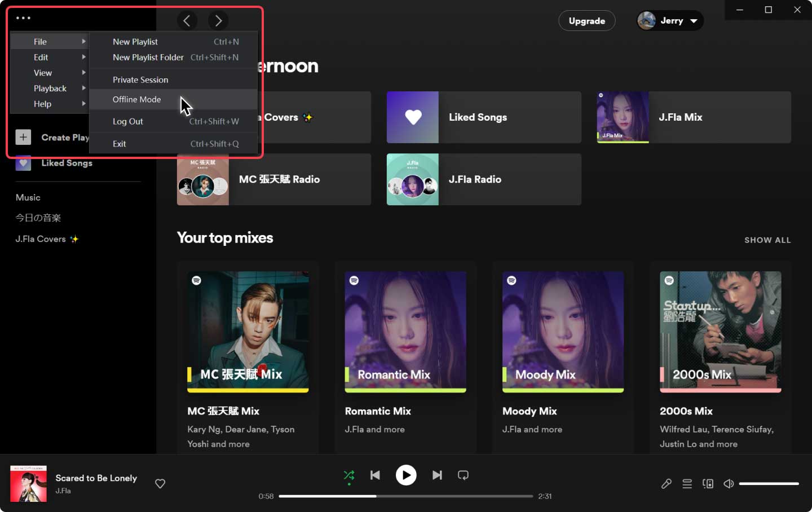Open the MC 張天賦 Radio card
Screen dimensions: 812x512
(x=274, y=179)
